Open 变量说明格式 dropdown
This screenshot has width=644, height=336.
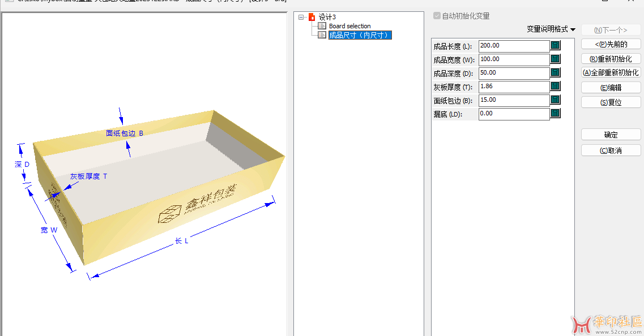point(551,29)
